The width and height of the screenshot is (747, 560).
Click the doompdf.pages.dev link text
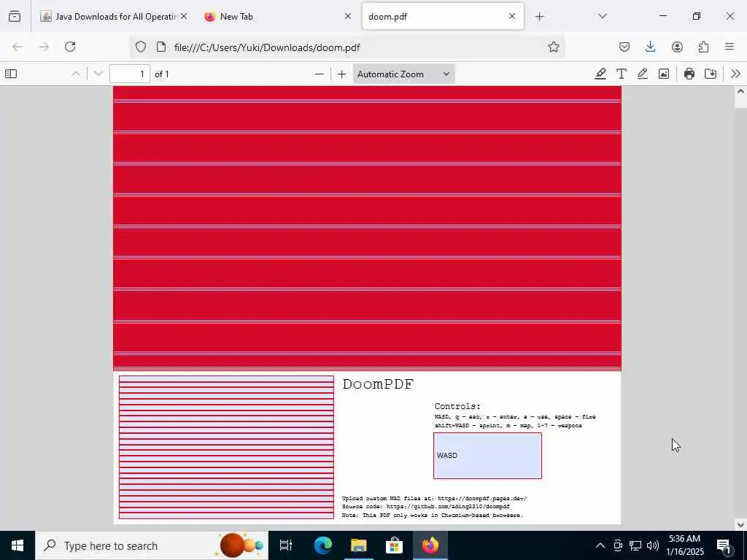(482, 499)
